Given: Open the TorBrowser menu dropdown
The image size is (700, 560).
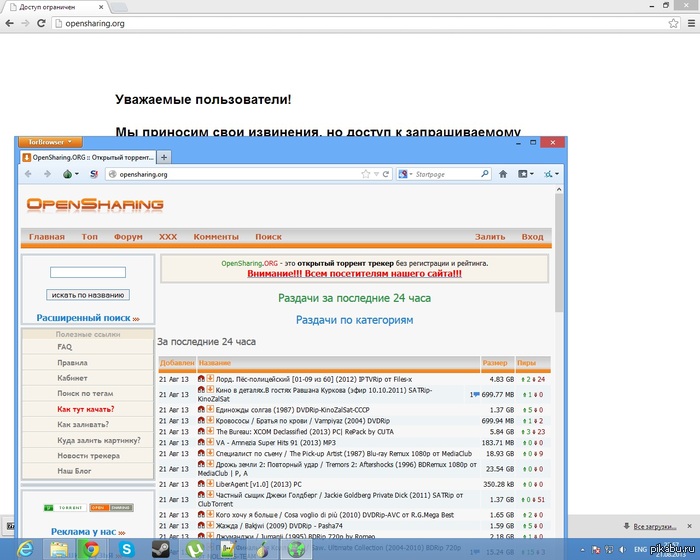Looking at the screenshot, I should [x=50, y=142].
